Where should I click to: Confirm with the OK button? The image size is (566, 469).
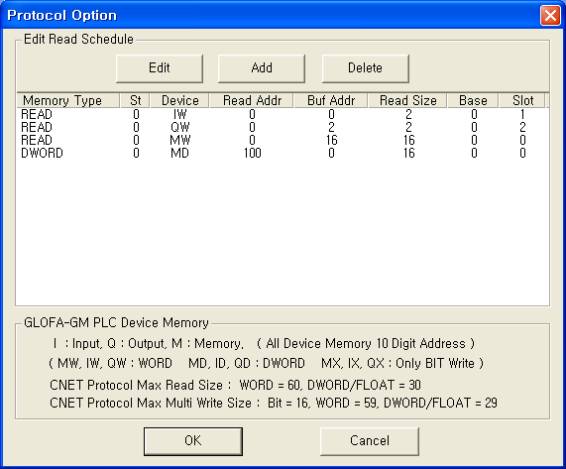(193, 441)
